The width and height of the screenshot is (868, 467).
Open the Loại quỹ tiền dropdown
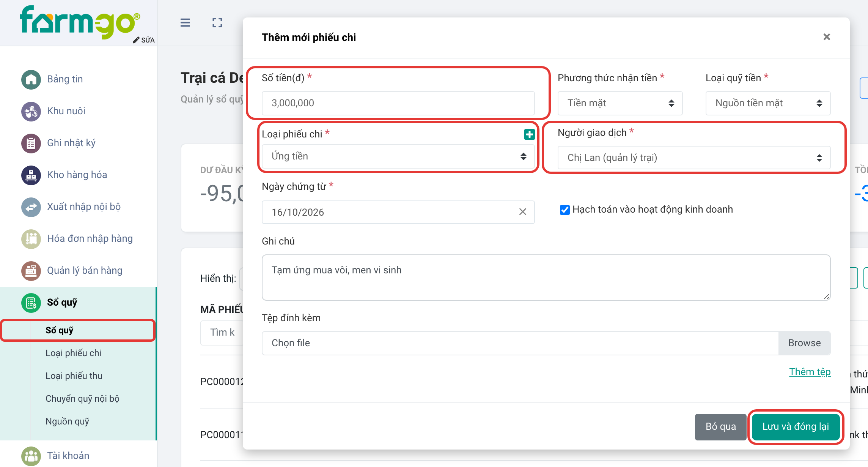pos(768,103)
